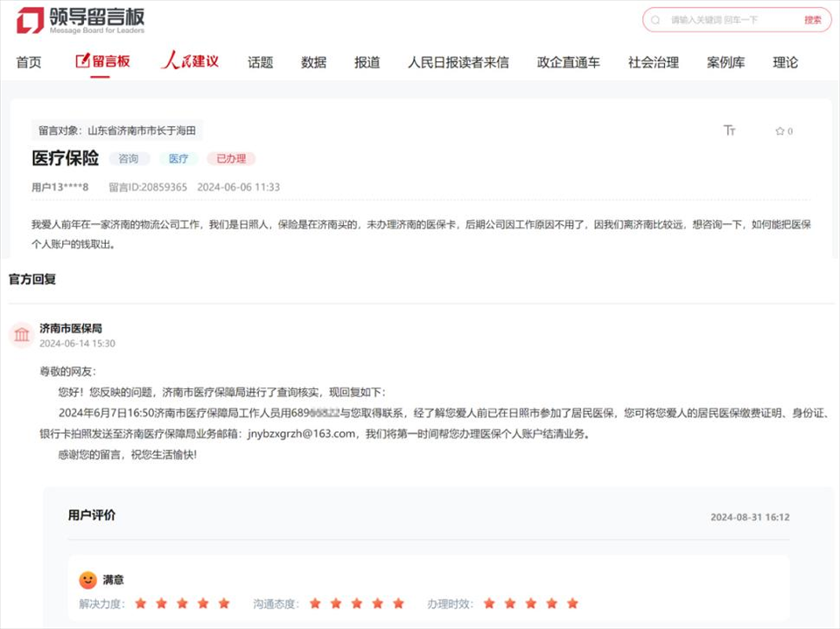This screenshot has width=840, height=629.
Task: Select the 医疗 category tag
Action: pos(178,158)
